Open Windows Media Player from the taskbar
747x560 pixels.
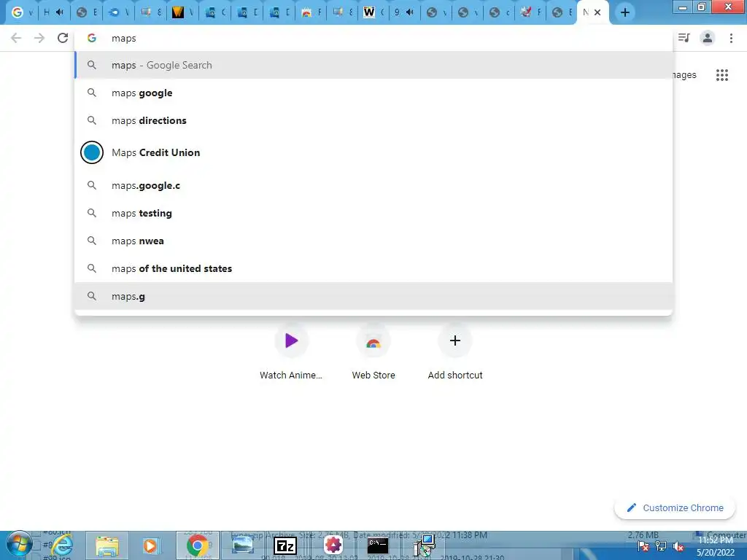pos(150,545)
